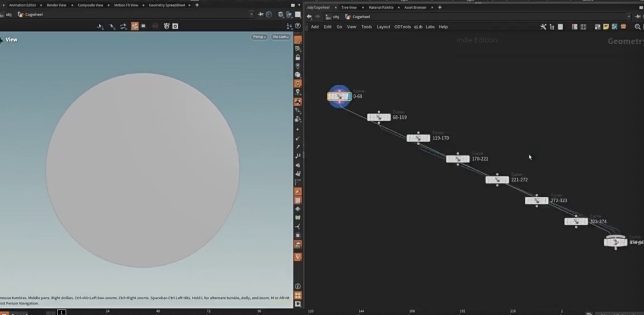Click the 0-68 curve node

[x=339, y=96]
